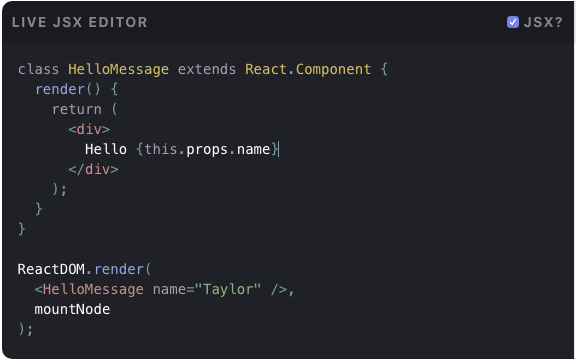The image size is (576, 361).
Task: Click the blank line above ReactDOM.render
Action: coord(288,249)
